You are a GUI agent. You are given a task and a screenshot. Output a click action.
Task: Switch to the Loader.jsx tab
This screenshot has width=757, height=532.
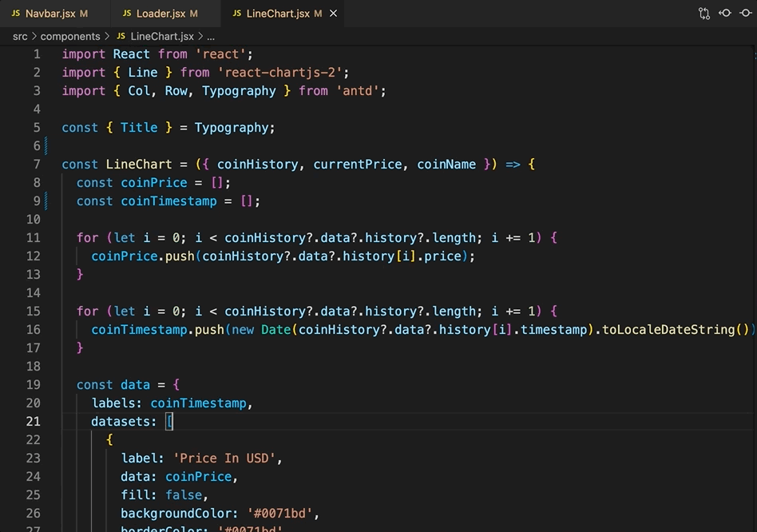160,13
